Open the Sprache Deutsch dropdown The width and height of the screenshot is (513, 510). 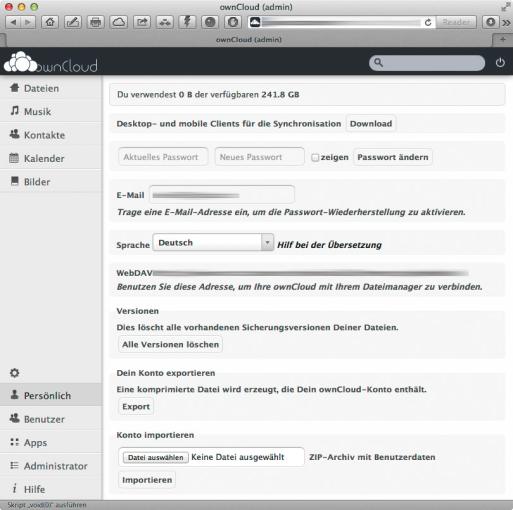tap(213, 242)
